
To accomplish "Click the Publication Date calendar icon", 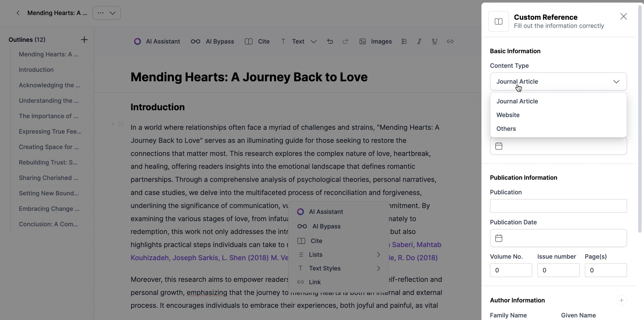I will [499, 238].
